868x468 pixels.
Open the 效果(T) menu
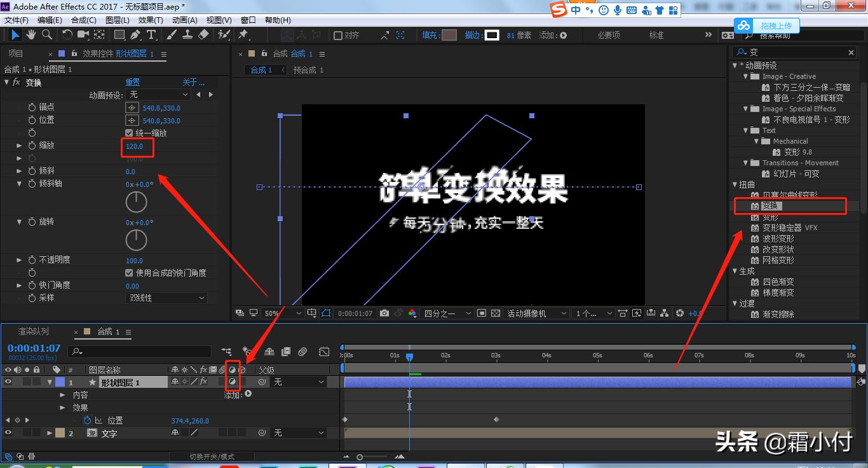pyautogui.click(x=149, y=20)
